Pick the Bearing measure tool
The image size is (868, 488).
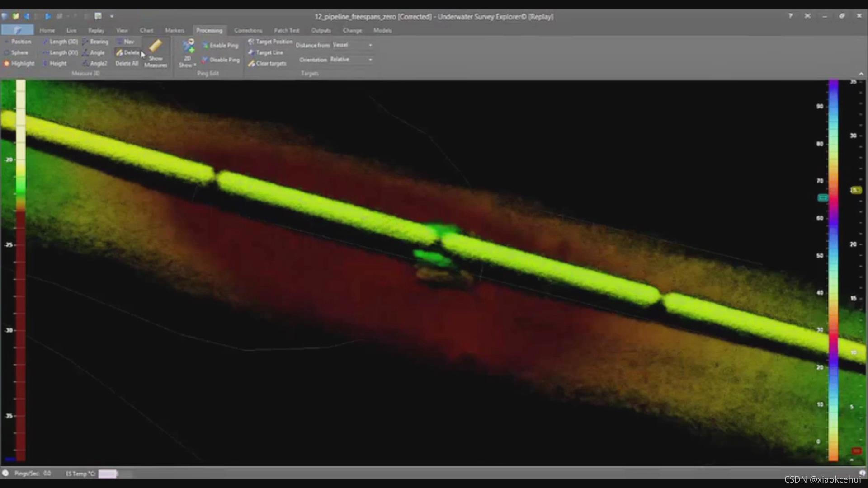[x=96, y=42]
